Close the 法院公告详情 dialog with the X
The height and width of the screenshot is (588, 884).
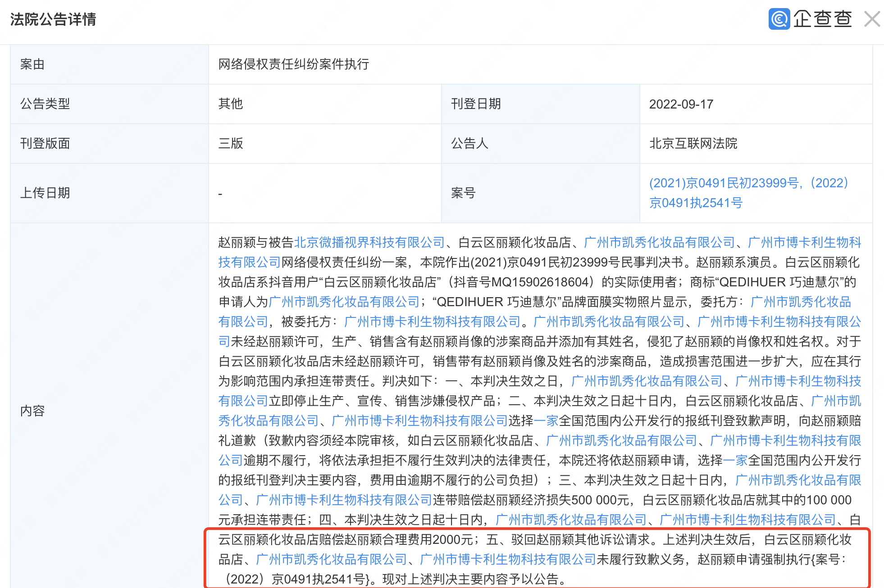[872, 19]
